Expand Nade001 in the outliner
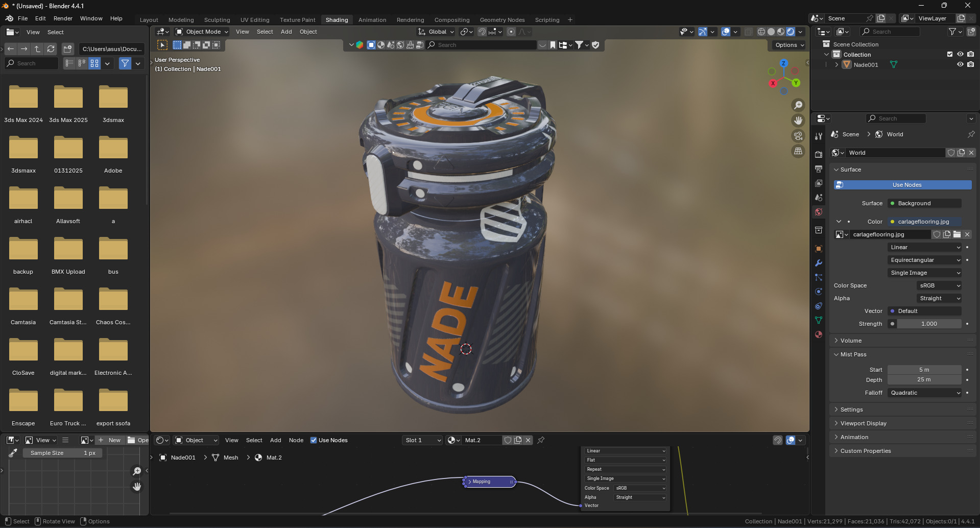980x528 pixels. tap(836, 65)
